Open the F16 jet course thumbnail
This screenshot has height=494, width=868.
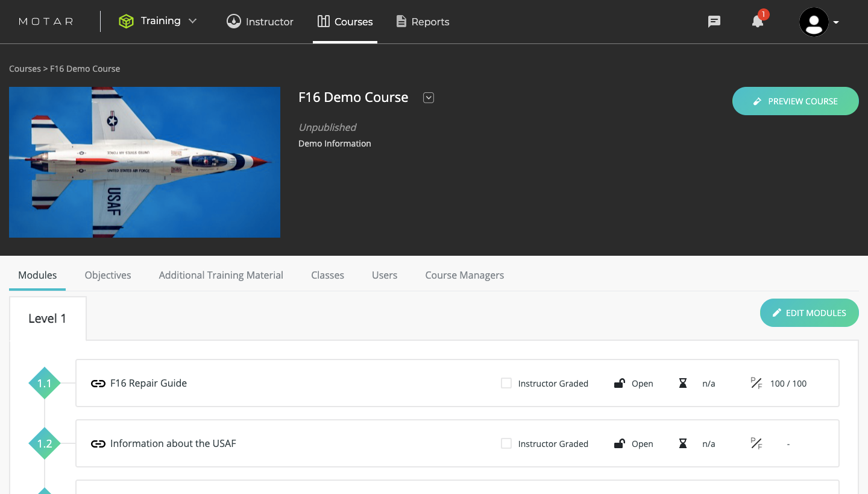pos(145,162)
